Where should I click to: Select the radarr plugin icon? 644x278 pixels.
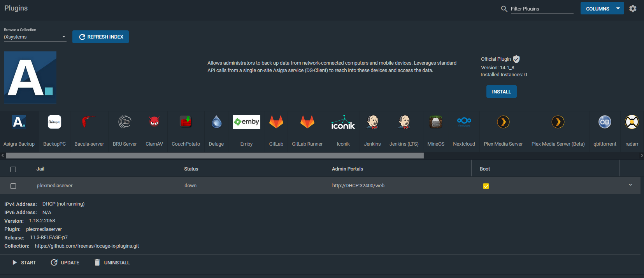(632, 122)
